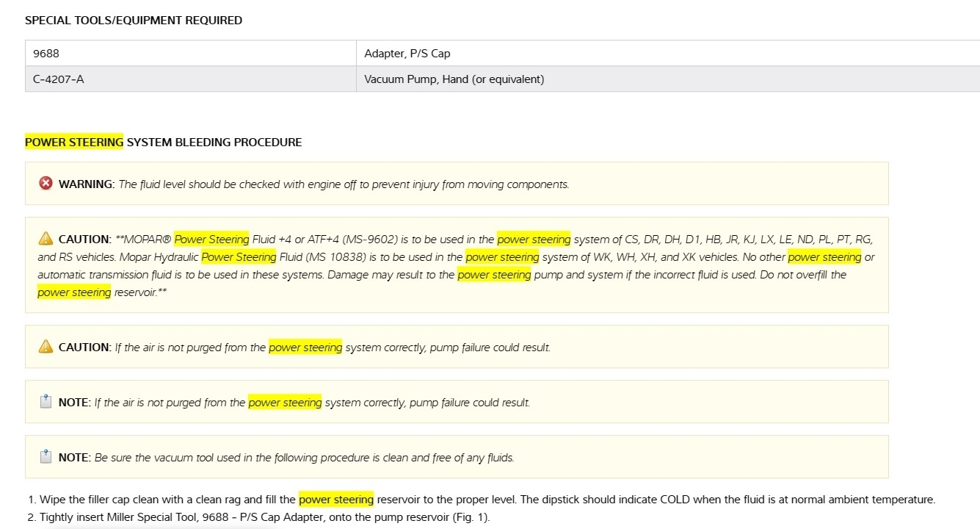The image size is (980, 529).
Task: Click "NOTE:" label in the pump failure note
Action: 74,403
